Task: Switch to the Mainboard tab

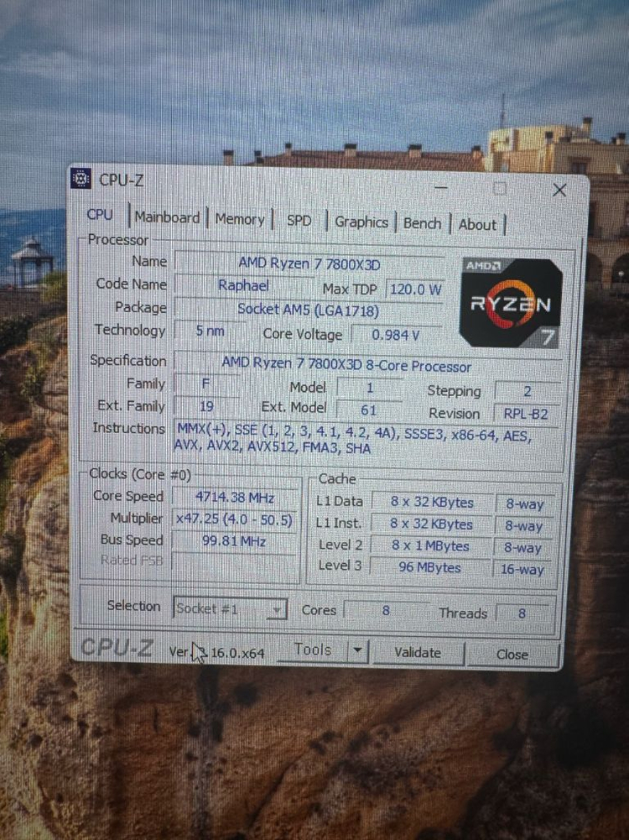Action: [x=167, y=217]
